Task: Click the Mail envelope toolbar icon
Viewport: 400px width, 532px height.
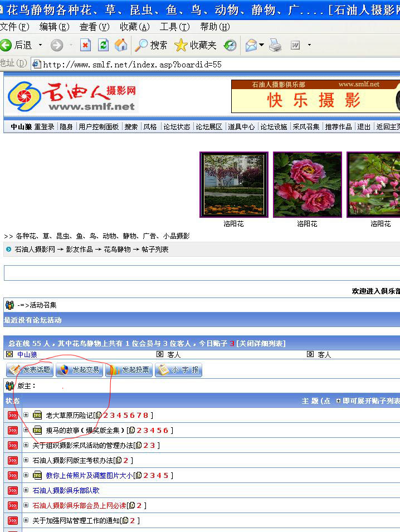Action: pyautogui.click(x=251, y=45)
